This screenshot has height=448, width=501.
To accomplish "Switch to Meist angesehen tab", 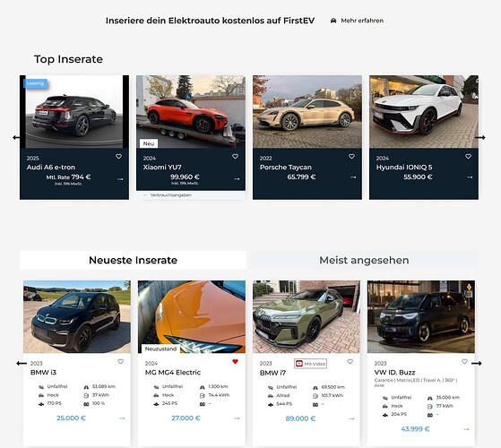I will (364, 260).
